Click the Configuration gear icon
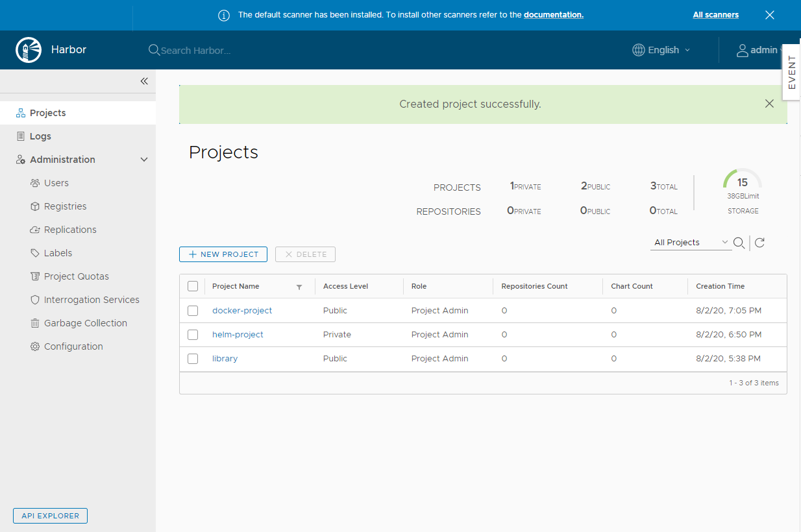 tap(35, 346)
